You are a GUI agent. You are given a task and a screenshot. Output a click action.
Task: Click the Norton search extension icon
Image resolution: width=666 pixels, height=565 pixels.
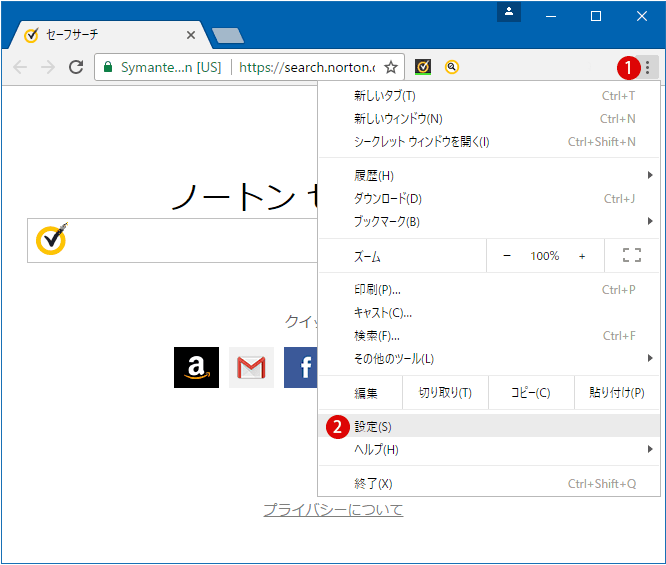452,67
